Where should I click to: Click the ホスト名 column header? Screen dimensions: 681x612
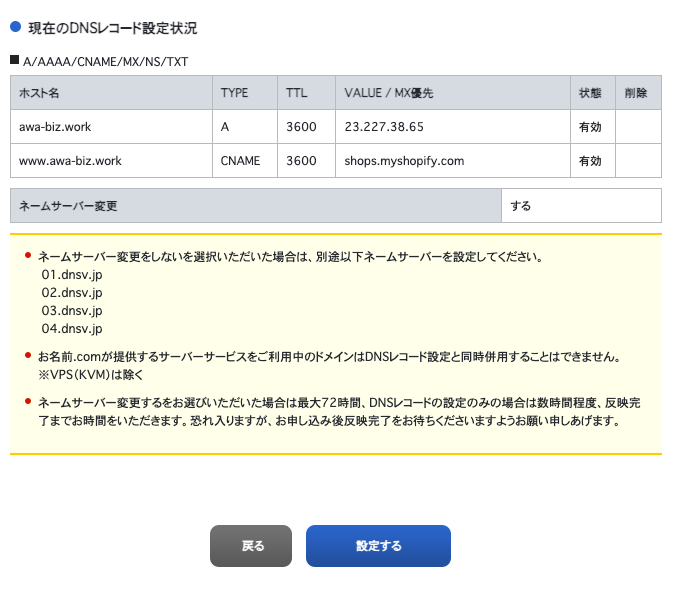click(111, 93)
